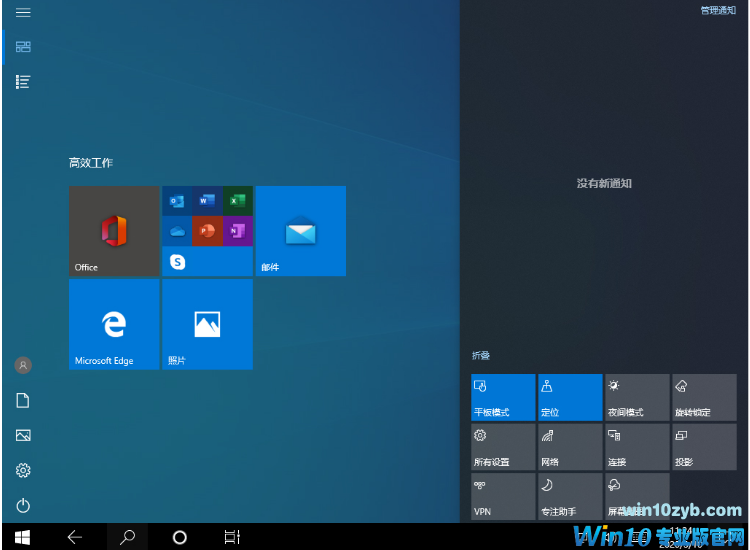The image size is (750, 550).
Task: Launch Microsoft Edge from its tile
Action: tap(114, 324)
